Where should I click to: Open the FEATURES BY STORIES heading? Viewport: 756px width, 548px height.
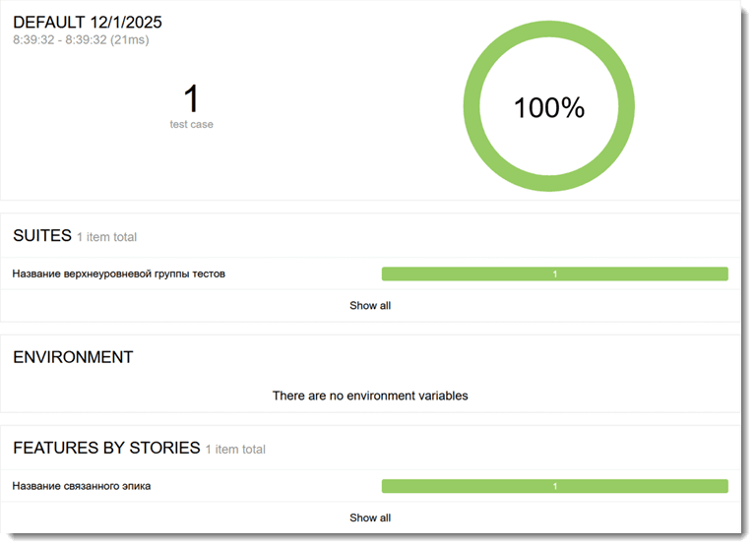click(x=106, y=449)
